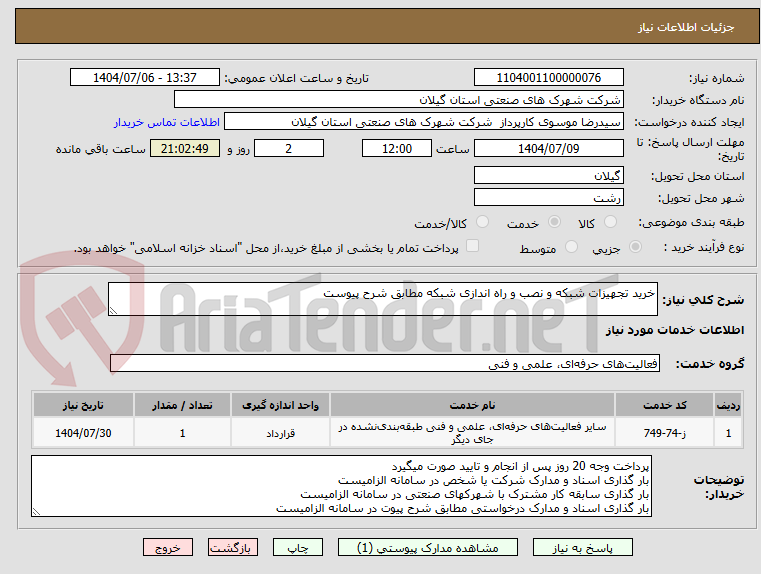The height and width of the screenshot is (574, 761).
Task: Click the کد خدمت column header
Action: point(664,405)
